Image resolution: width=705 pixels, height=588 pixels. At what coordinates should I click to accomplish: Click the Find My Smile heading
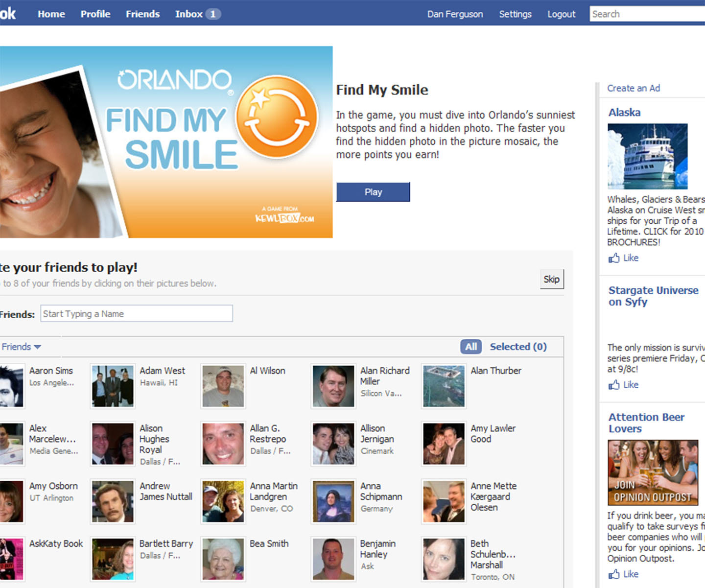382,90
